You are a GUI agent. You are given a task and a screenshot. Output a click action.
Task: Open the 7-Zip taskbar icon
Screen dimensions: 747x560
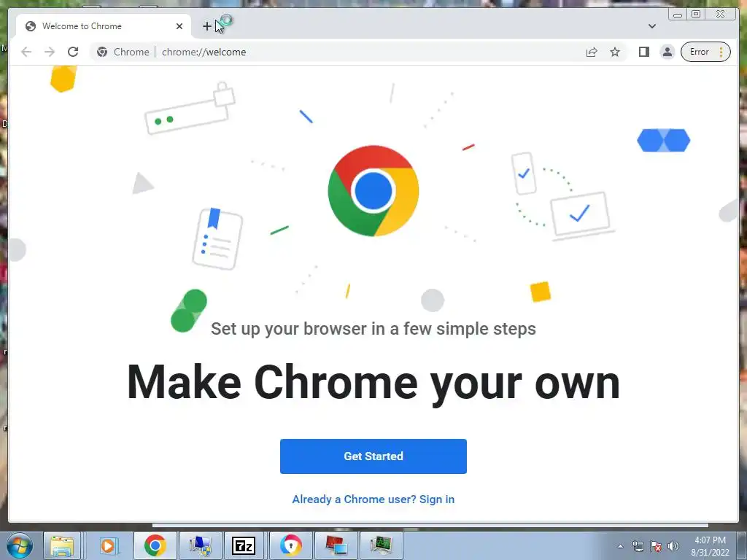(x=244, y=545)
